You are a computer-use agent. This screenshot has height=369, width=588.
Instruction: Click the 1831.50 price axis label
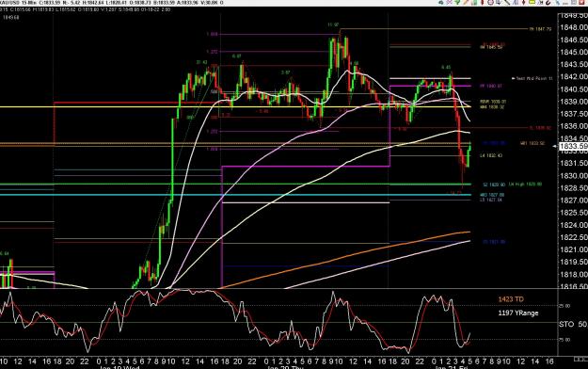coord(573,163)
